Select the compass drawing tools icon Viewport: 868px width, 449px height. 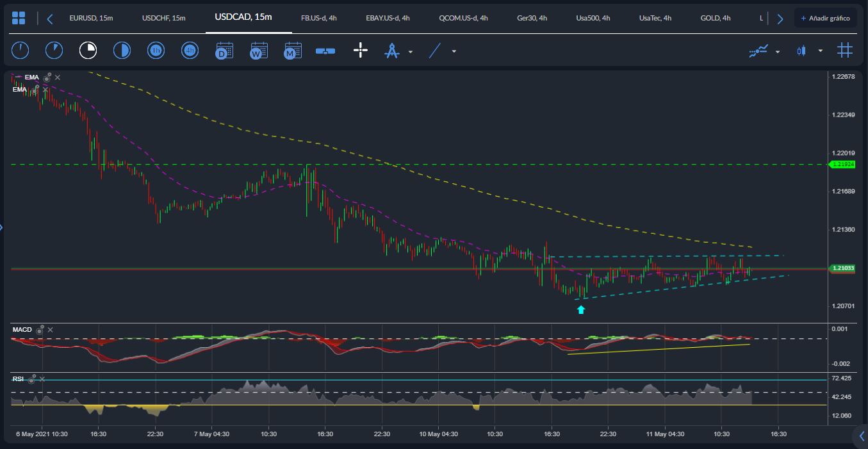click(391, 51)
